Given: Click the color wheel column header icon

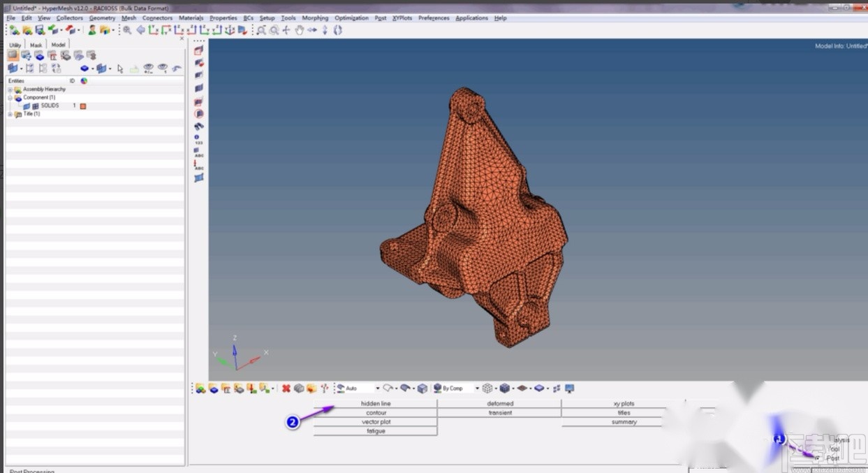Looking at the screenshot, I should (84, 81).
